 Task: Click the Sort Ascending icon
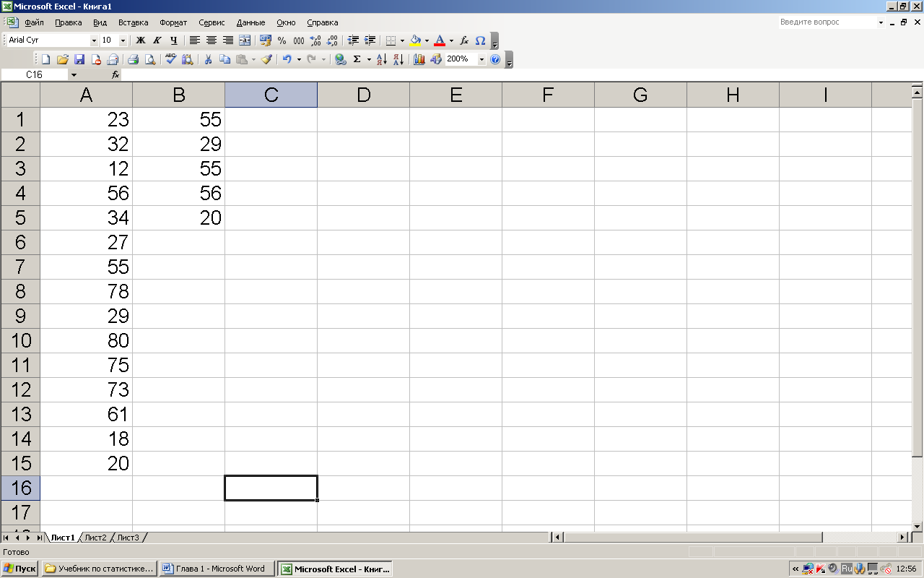382,59
